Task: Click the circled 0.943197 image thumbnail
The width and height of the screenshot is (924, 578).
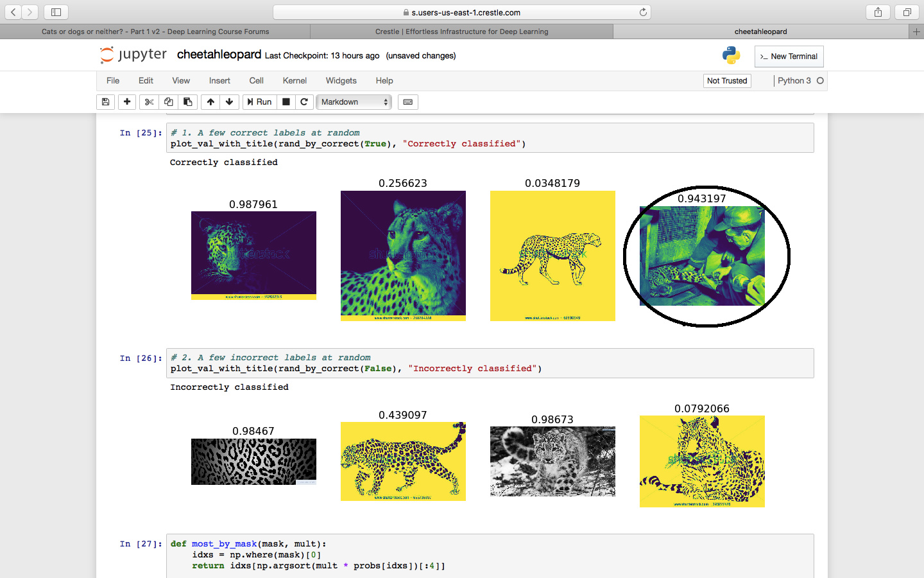Action: coord(702,256)
